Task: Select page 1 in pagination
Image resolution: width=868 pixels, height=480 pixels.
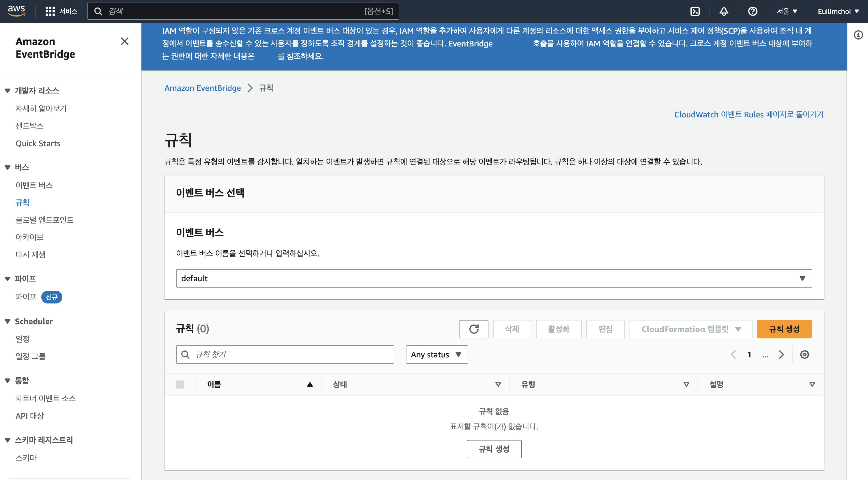Action: point(749,354)
